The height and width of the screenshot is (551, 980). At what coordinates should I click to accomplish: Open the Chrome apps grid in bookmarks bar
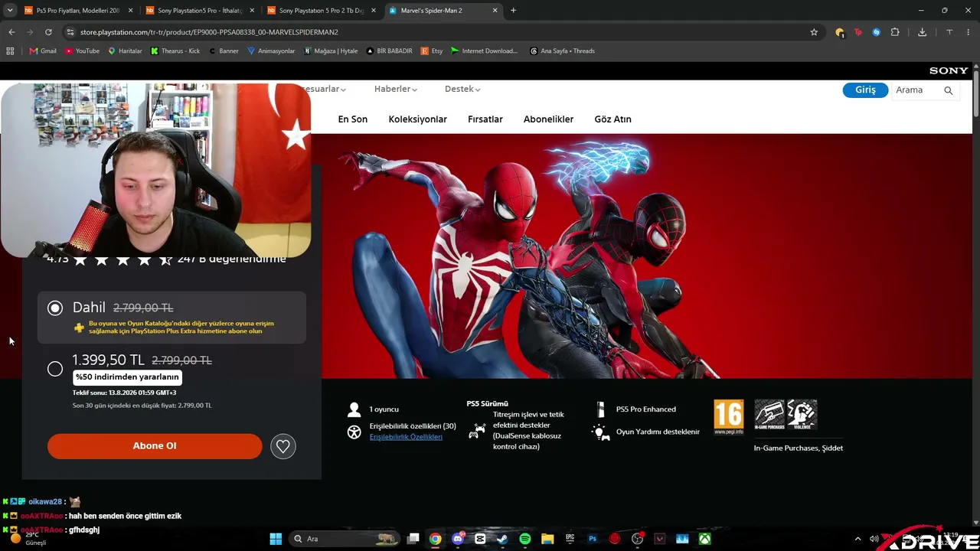pos(10,51)
